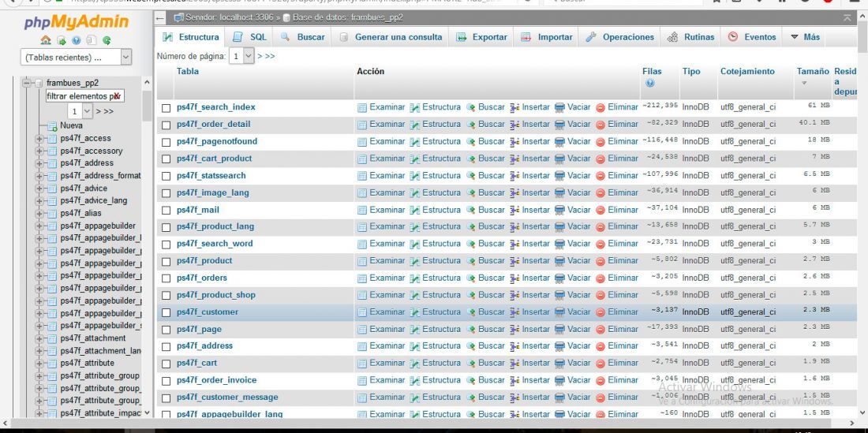868x433 pixels.
Task: Click the server icon in breadcrumb
Action: pyautogui.click(x=178, y=17)
